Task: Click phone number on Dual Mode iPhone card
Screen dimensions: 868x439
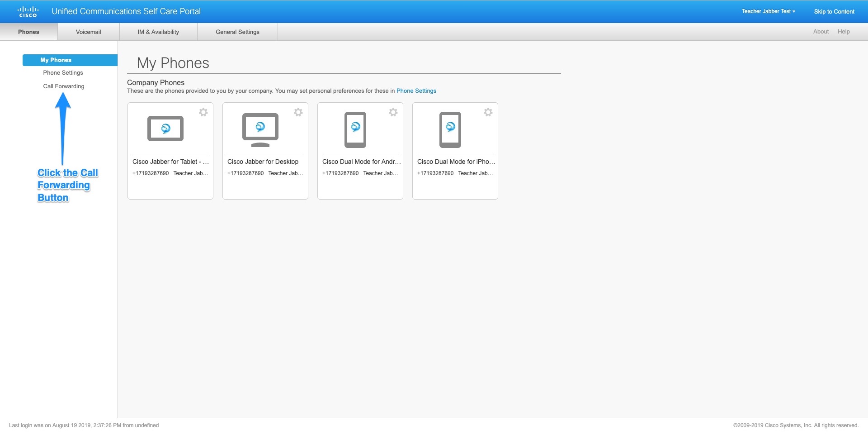Action: (x=435, y=173)
